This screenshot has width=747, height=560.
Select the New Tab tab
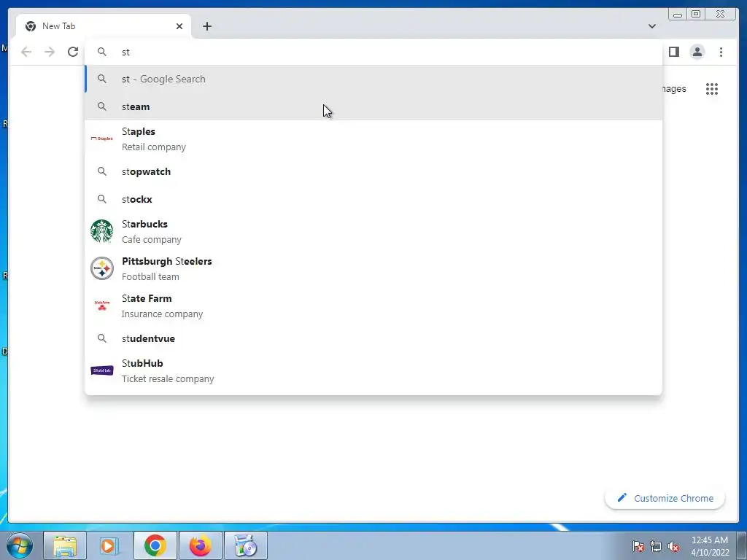coord(104,26)
